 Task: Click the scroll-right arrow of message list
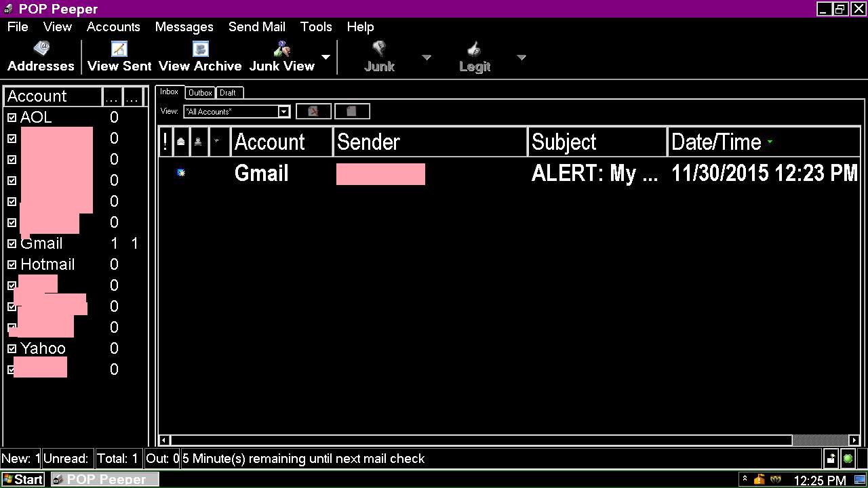[x=854, y=440]
